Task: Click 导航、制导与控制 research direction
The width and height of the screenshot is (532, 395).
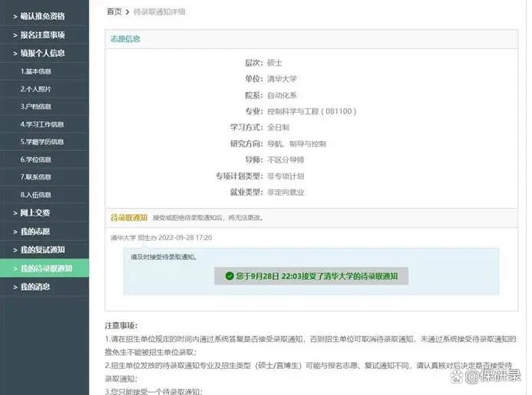Action: coord(296,143)
